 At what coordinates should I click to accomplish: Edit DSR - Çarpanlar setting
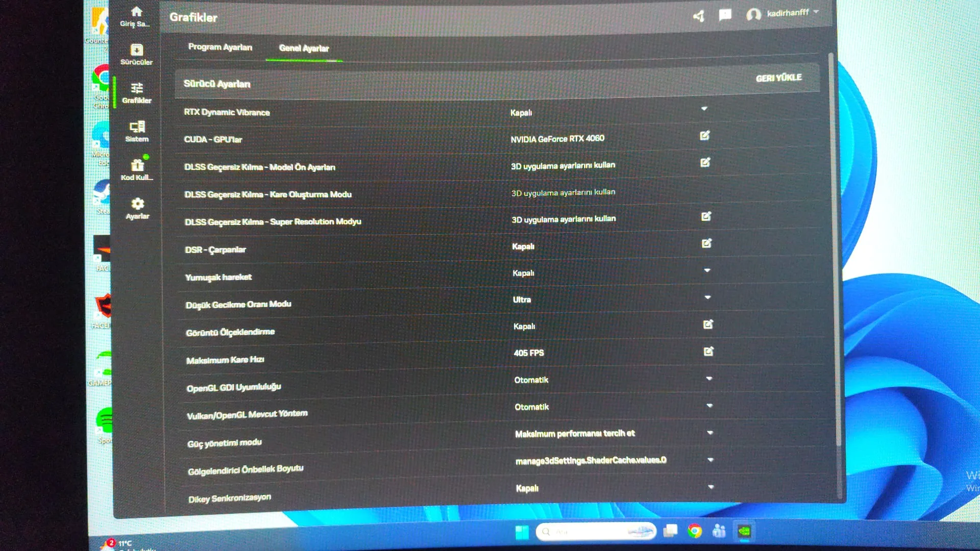click(706, 243)
